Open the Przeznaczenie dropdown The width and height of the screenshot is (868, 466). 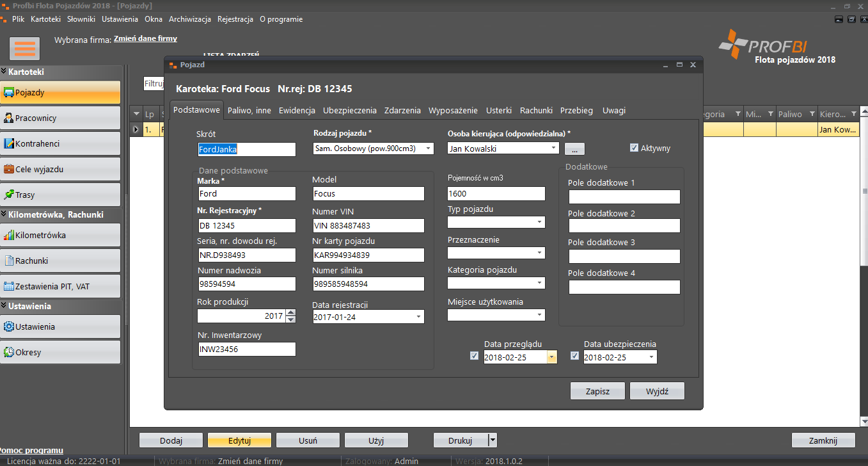point(540,253)
